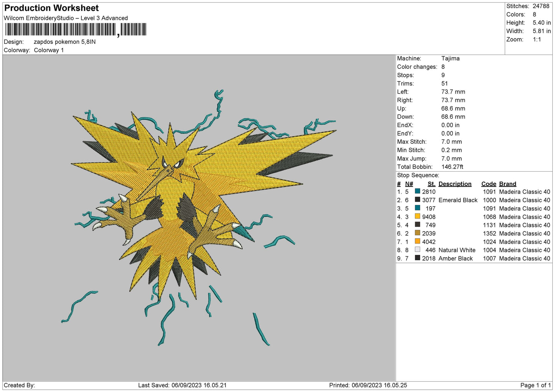
Task: Click the Stops value '9'
Action: (x=443, y=75)
